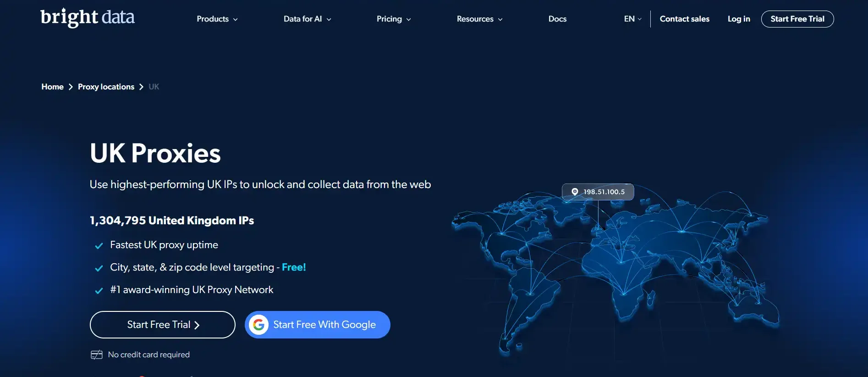Click the arrow after Home in the breadcrumb

click(71, 87)
